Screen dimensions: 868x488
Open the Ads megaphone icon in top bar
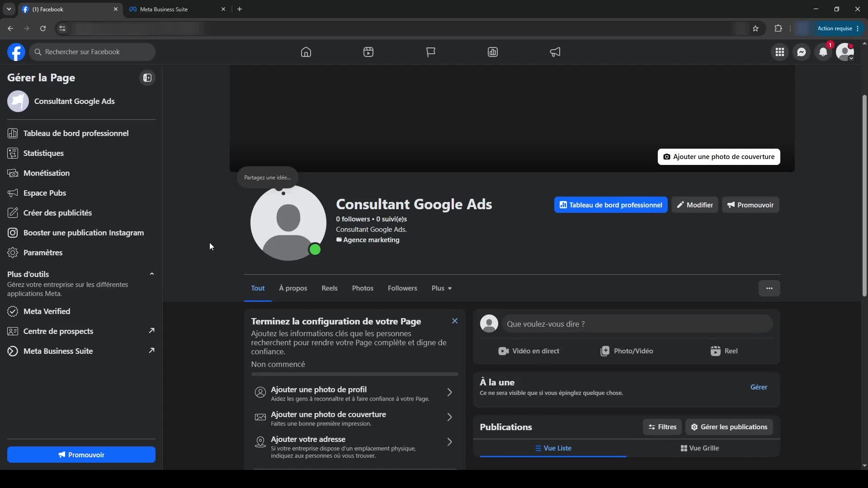(555, 52)
